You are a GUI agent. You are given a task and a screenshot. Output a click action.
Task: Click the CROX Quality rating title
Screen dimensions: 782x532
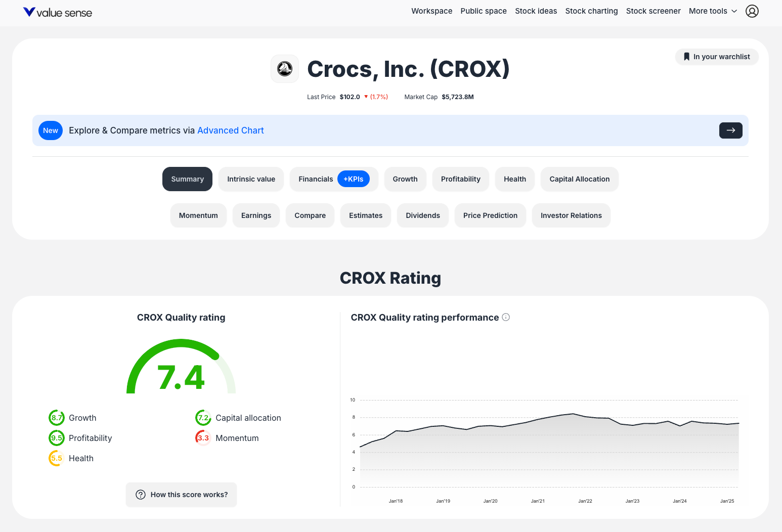click(x=181, y=317)
